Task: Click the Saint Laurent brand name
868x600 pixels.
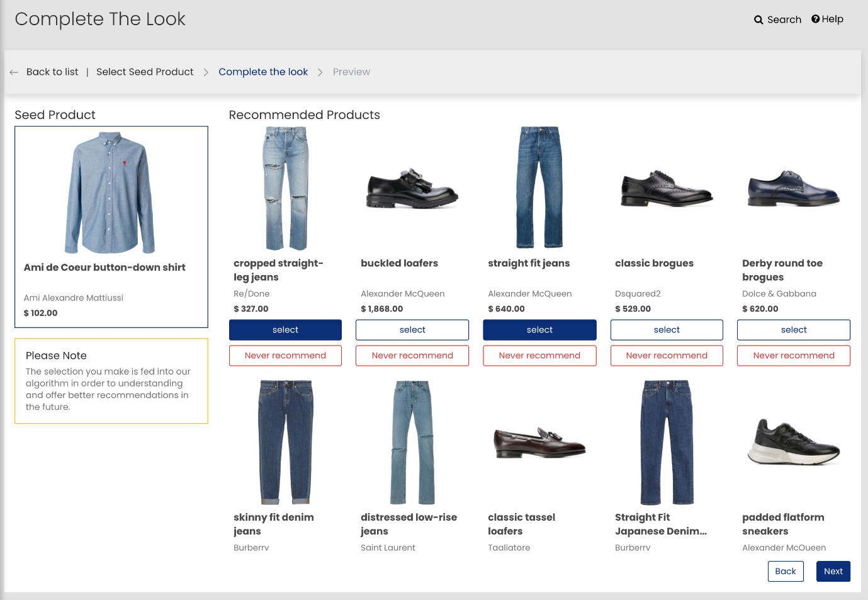Action: coord(388,548)
